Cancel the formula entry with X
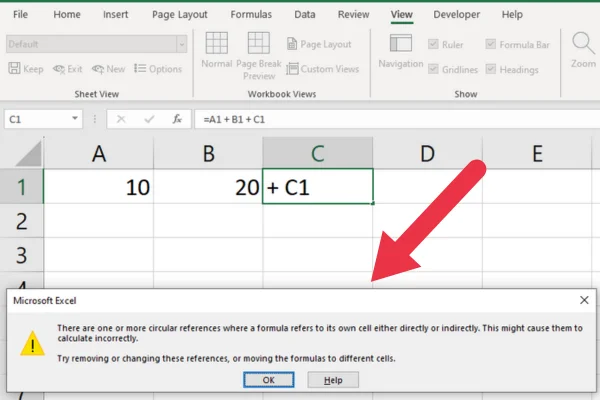Image resolution: width=600 pixels, height=400 pixels. tap(121, 119)
